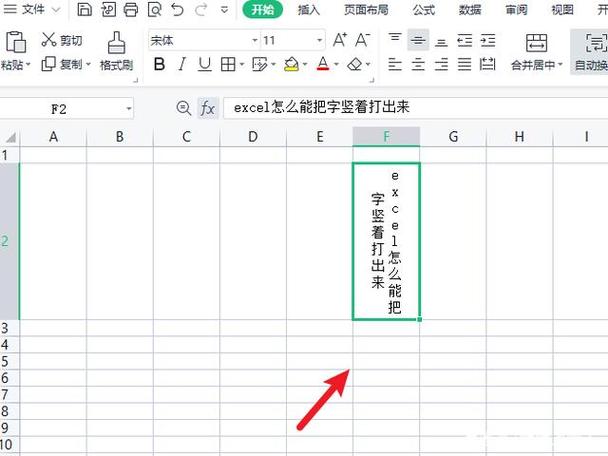Screen dimensions: 608x456
Task: Click the red font color A
Action: click(x=323, y=64)
